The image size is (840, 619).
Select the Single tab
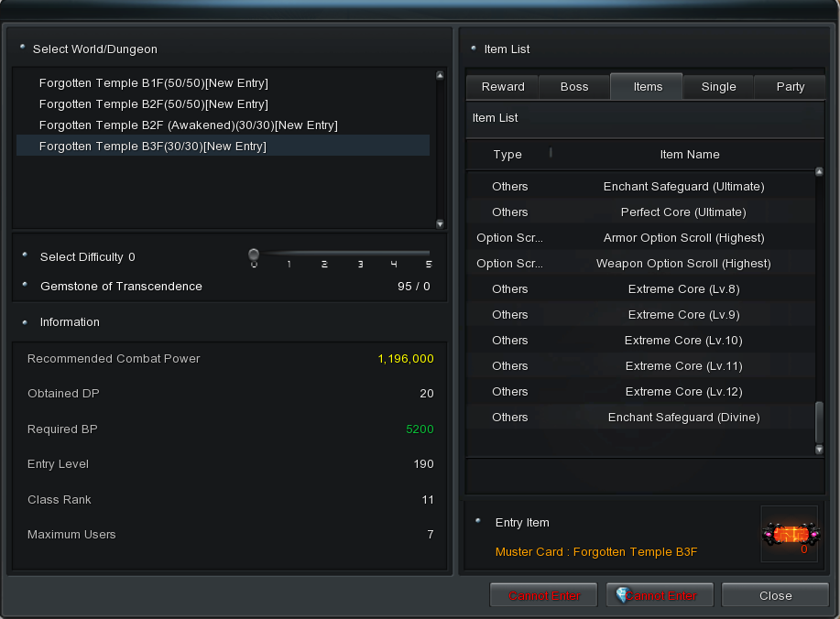(718, 86)
